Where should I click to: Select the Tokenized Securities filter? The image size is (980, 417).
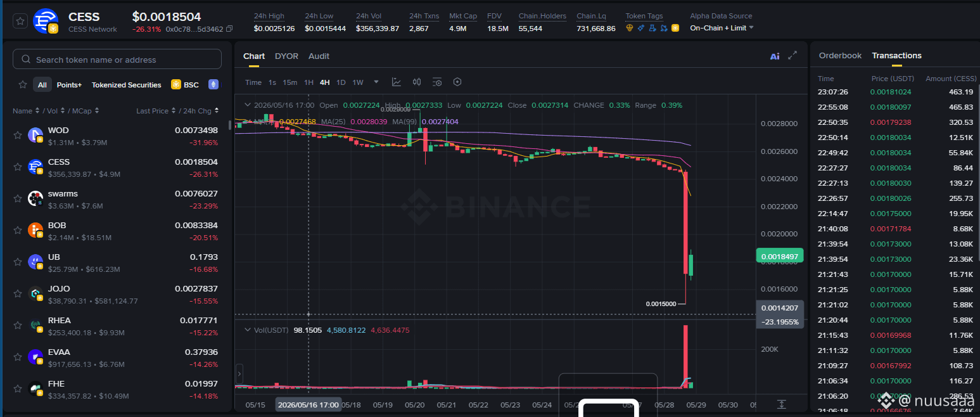[127, 84]
